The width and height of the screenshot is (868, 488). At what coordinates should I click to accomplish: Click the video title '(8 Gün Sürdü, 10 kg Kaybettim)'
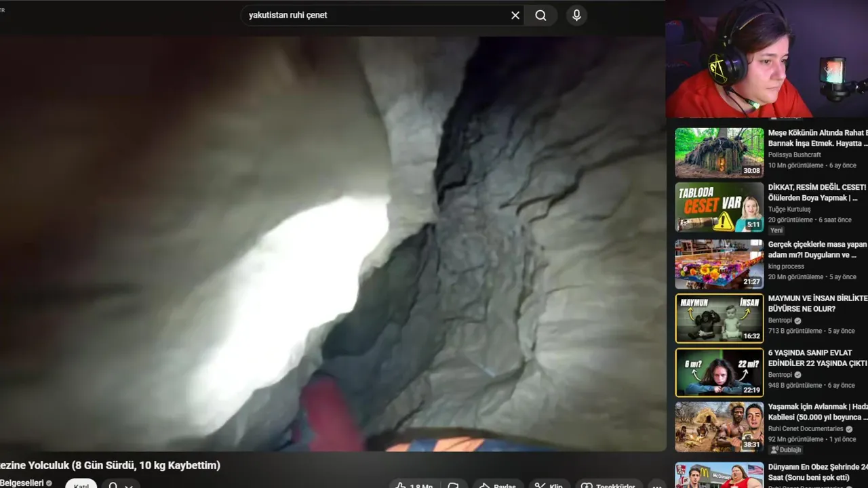(146, 465)
